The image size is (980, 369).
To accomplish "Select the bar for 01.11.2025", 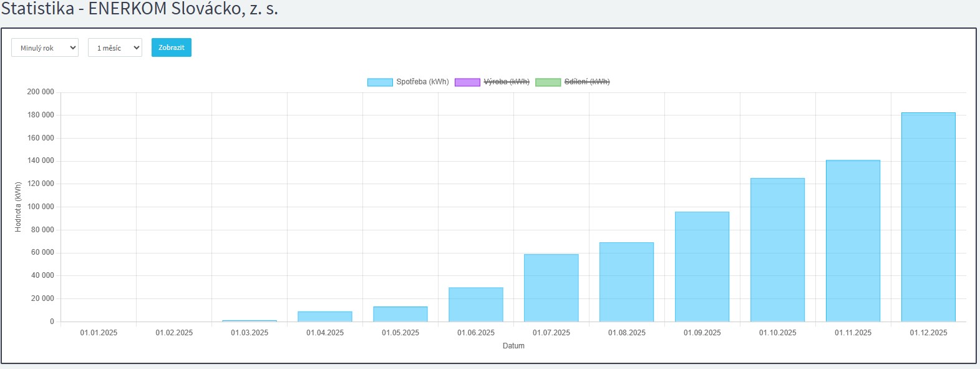I will coord(853,241).
